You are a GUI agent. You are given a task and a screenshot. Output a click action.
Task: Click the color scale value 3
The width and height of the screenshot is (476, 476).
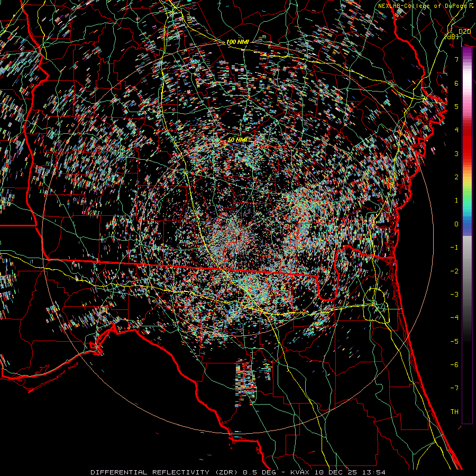click(x=456, y=153)
